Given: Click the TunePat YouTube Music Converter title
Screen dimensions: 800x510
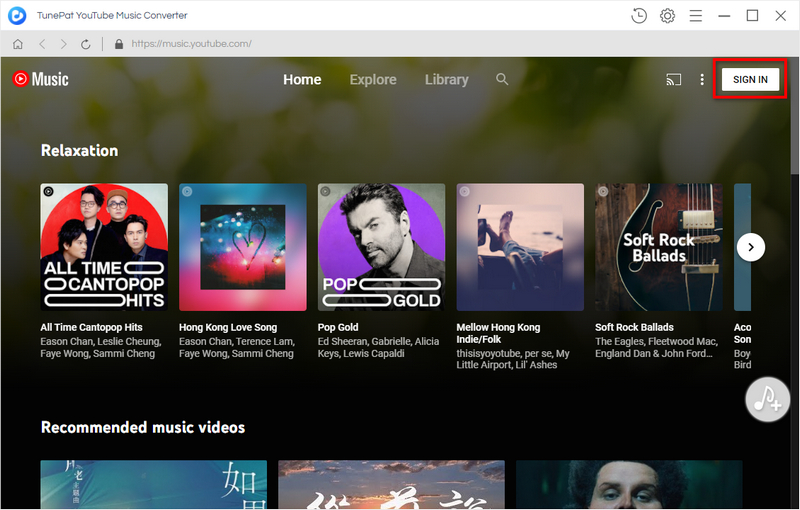Looking at the screenshot, I should 112,16.
